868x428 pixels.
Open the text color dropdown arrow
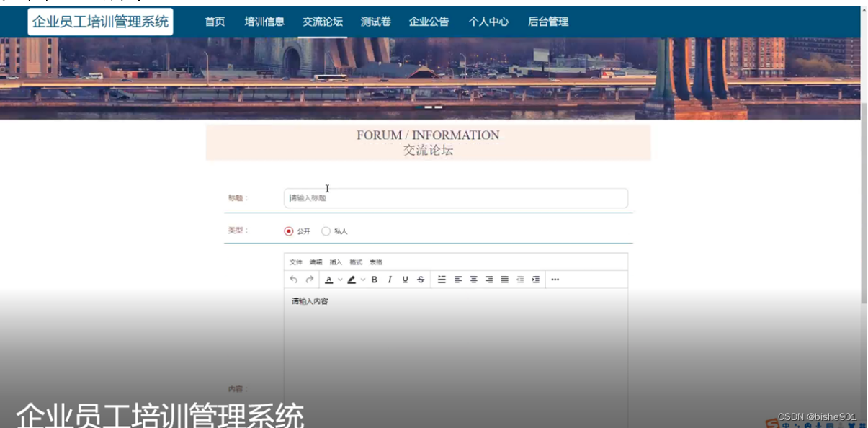(x=340, y=280)
